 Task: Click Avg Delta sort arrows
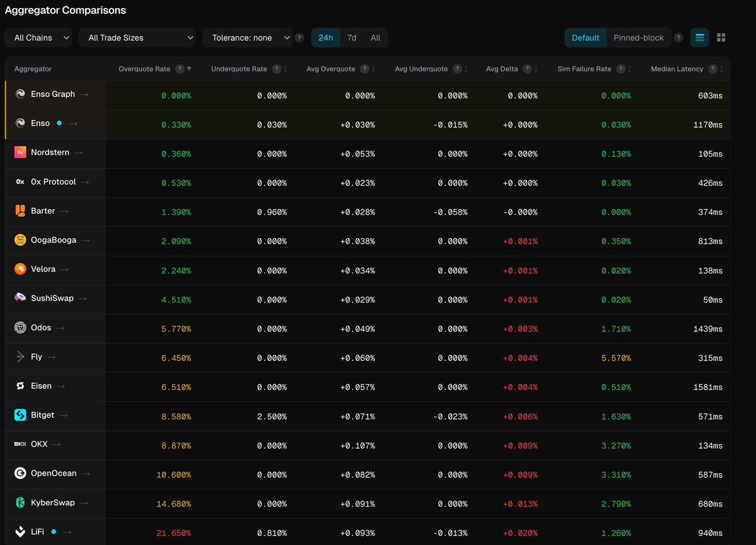pyautogui.click(x=536, y=69)
